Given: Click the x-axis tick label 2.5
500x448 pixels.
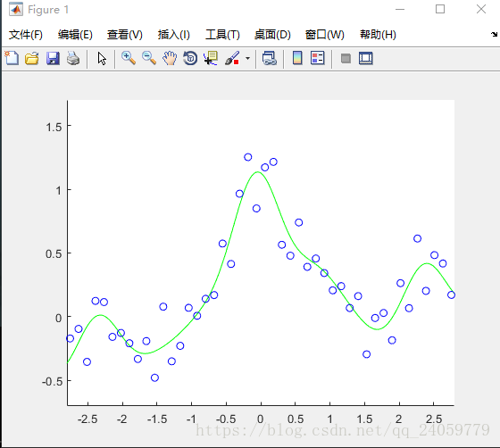Looking at the screenshot, I should pyautogui.click(x=434, y=419).
